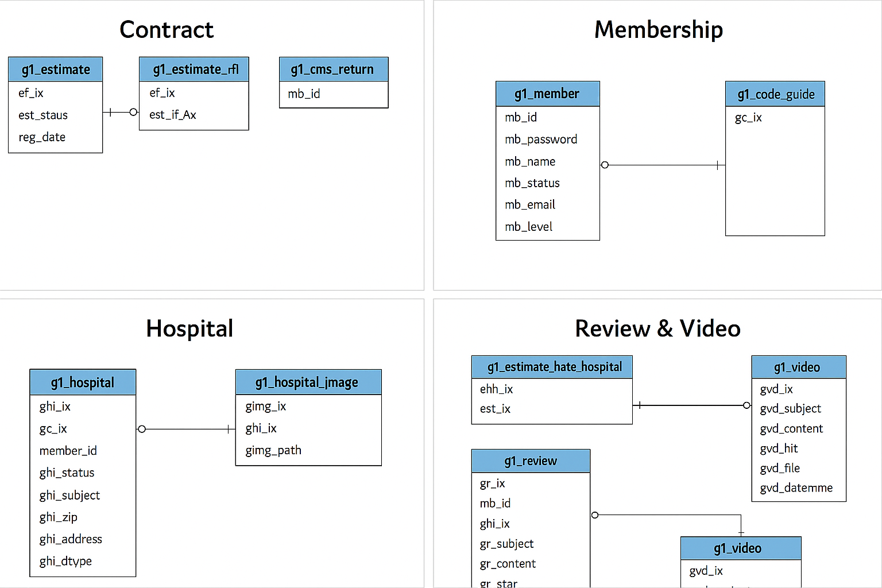Select the reg_date field in g1_estimate
This screenshot has height=588, width=882.
[42, 137]
